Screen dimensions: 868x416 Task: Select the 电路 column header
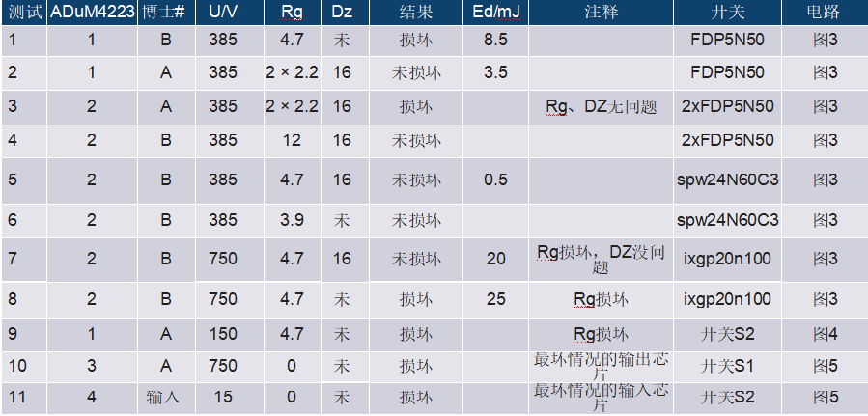click(825, 13)
